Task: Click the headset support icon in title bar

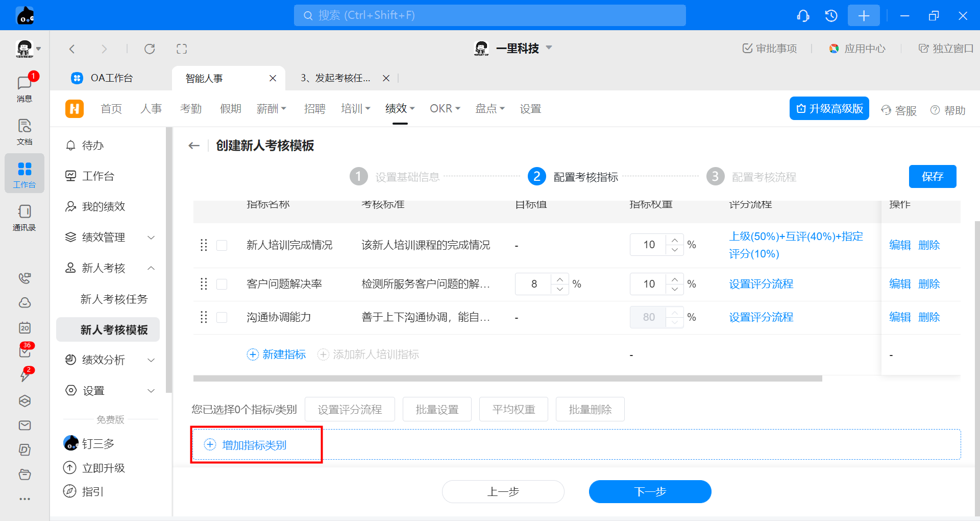Action: click(803, 16)
